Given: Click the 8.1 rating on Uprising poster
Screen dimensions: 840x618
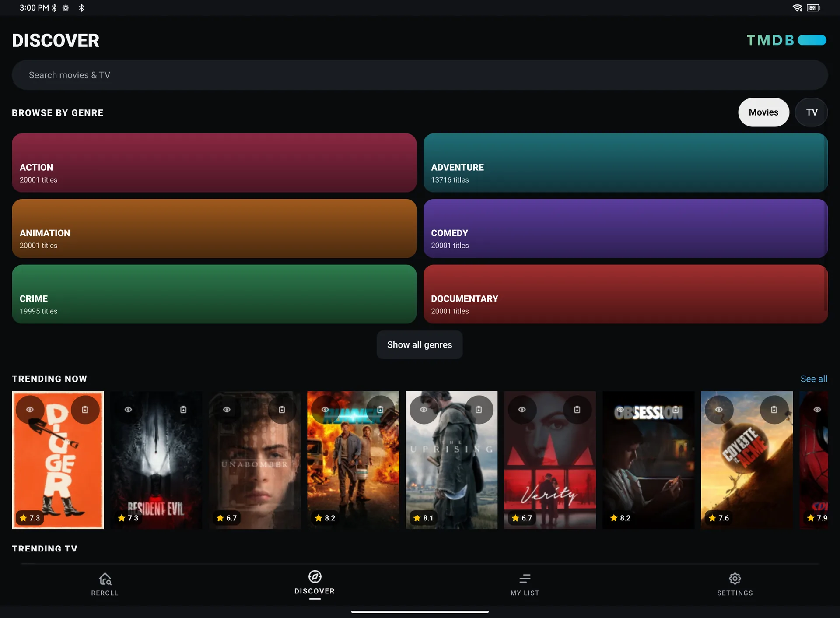Looking at the screenshot, I should click(423, 518).
